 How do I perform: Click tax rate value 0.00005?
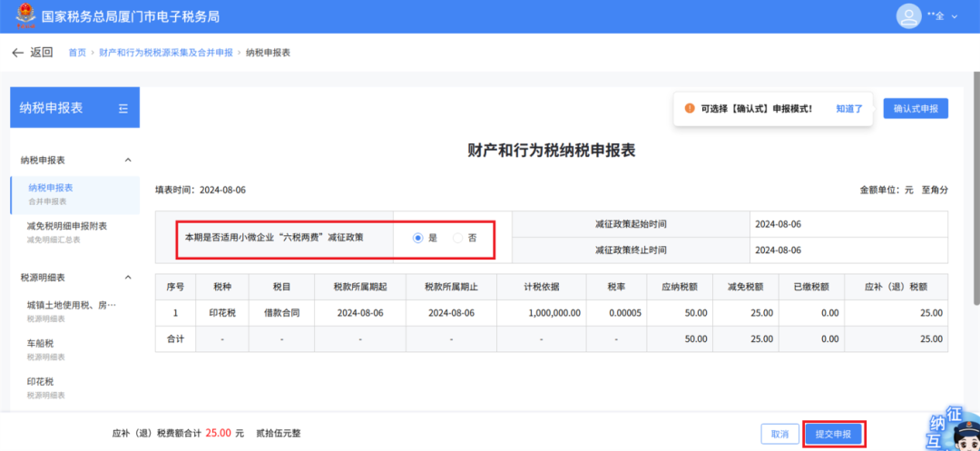pyautogui.click(x=625, y=313)
